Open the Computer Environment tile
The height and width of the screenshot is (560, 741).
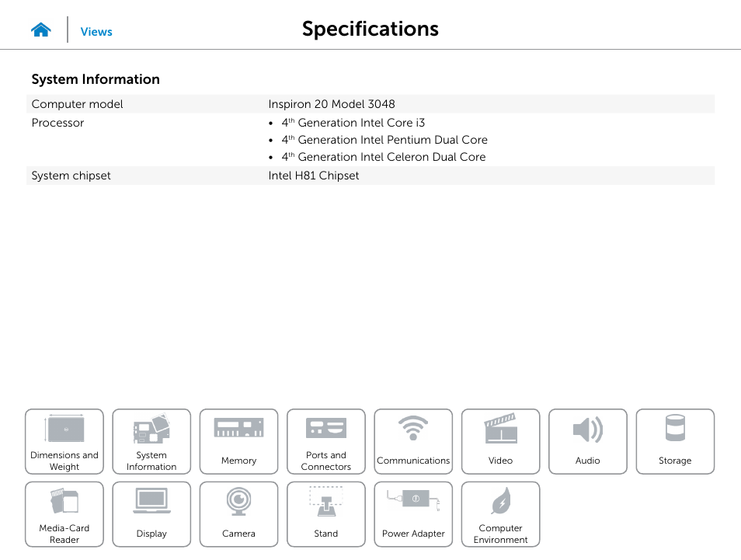(500, 514)
